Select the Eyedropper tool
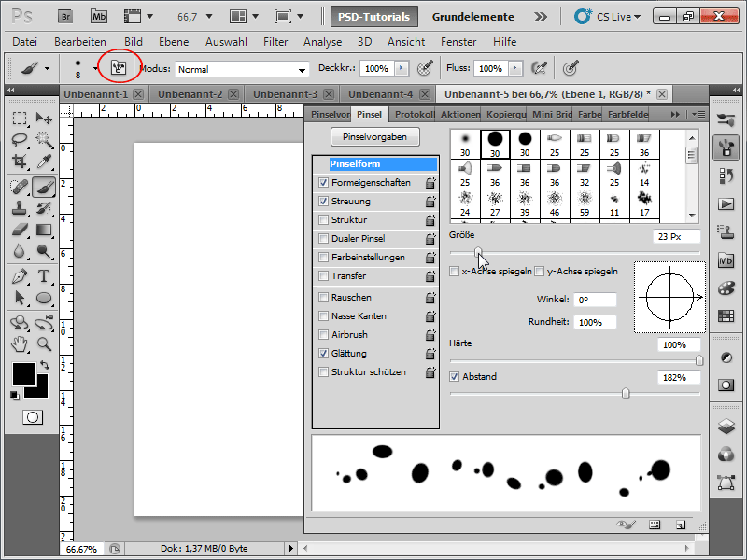 click(x=44, y=161)
